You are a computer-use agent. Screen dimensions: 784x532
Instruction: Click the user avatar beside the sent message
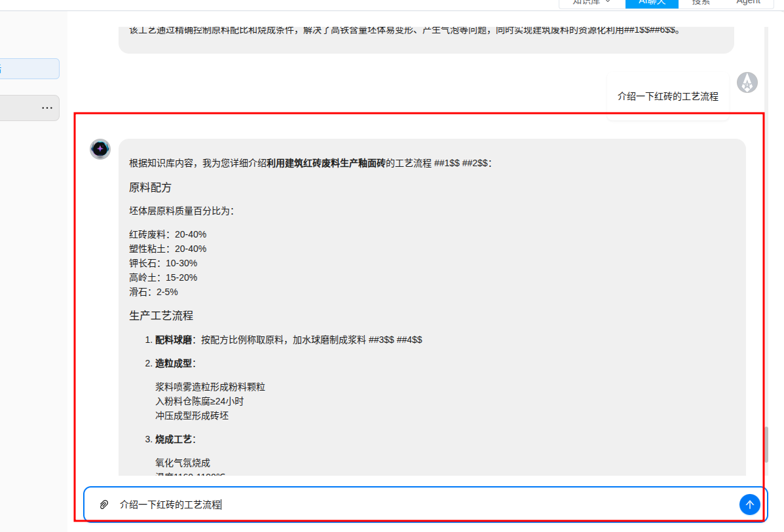747,82
